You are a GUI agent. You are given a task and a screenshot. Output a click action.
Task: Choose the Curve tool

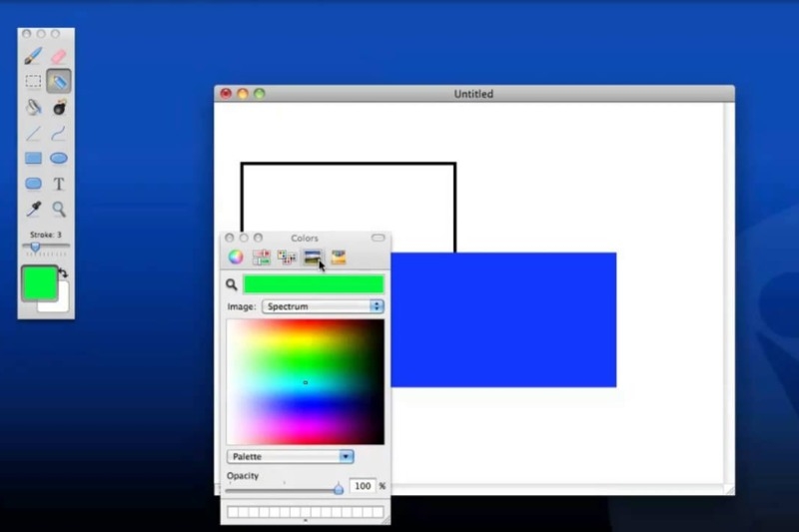click(x=59, y=134)
